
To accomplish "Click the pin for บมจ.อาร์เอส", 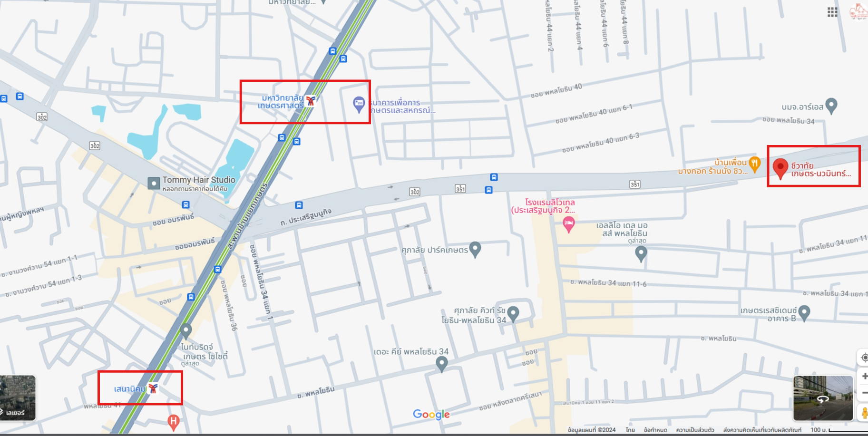I will [831, 106].
